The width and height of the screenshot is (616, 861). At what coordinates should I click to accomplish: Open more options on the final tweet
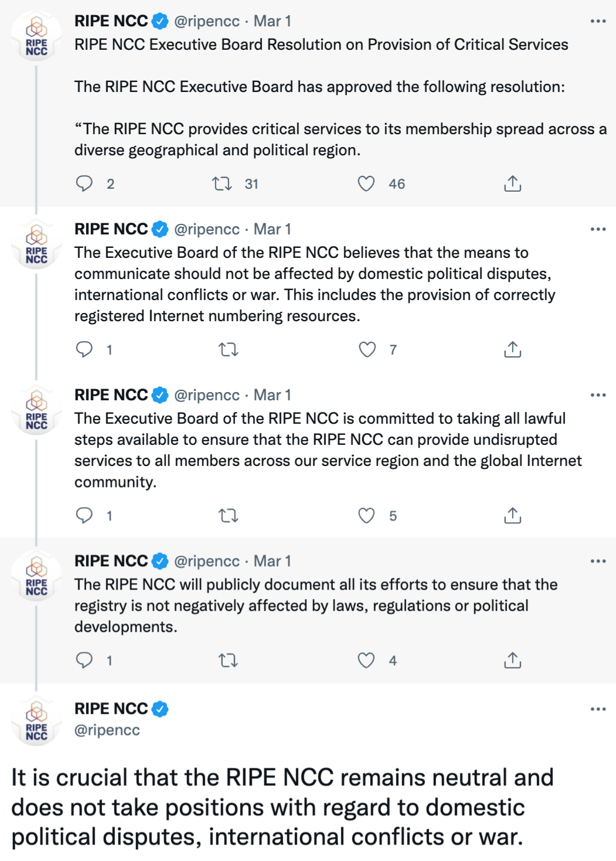tap(598, 709)
